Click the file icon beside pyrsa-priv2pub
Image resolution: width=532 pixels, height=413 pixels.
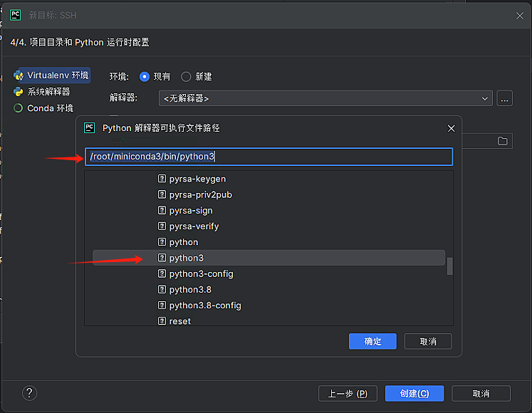click(x=162, y=194)
